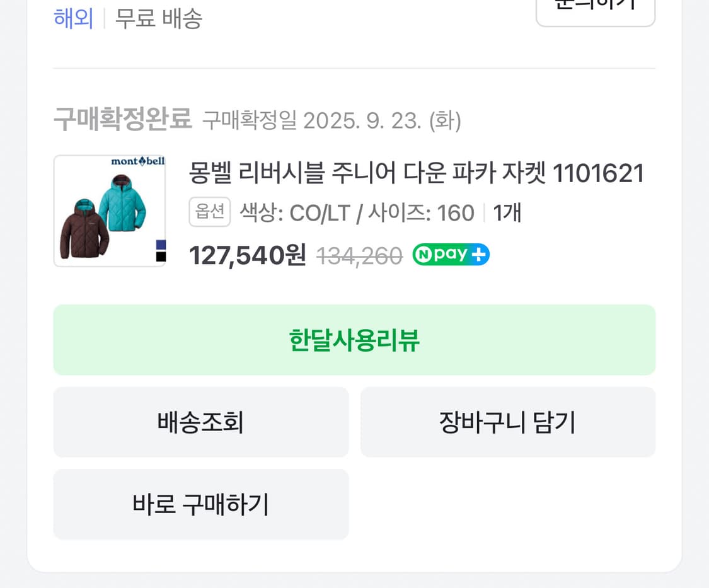Click 장바구니 담기 to add to cart
Image resolution: width=709 pixels, height=588 pixels.
pyautogui.click(x=507, y=422)
